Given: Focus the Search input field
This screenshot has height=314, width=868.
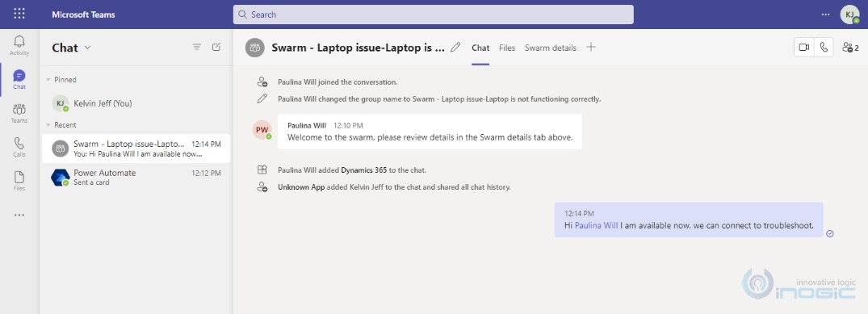Looking at the screenshot, I should (x=434, y=15).
